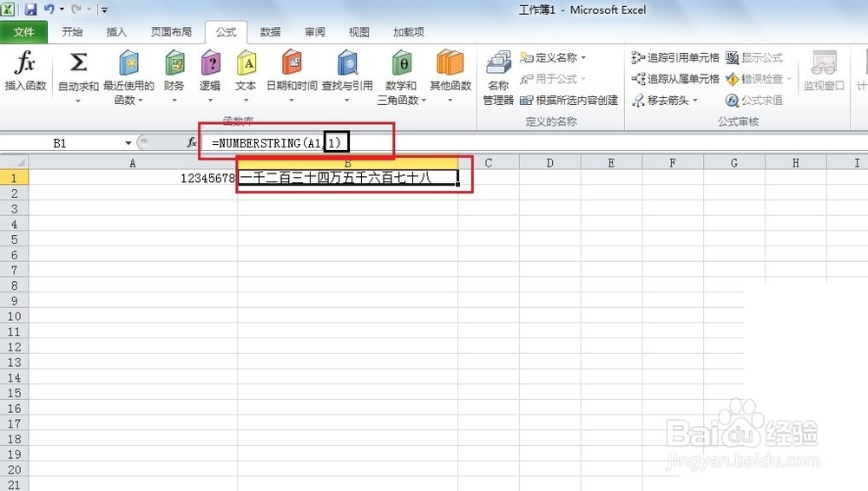Image resolution: width=868 pixels, height=491 pixels.
Task: Open Recently Used functions (最近使用的函数) book icon
Action: (x=129, y=62)
